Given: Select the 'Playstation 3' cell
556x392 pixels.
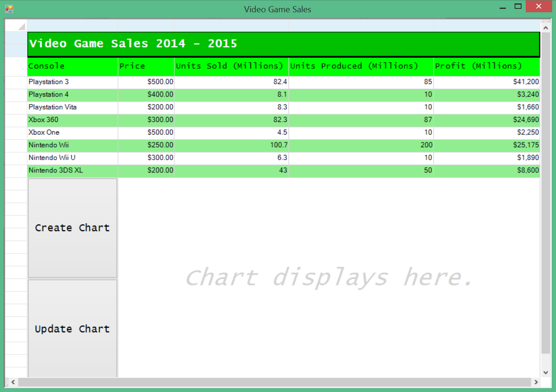Looking at the screenshot, I should (x=72, y=82).
